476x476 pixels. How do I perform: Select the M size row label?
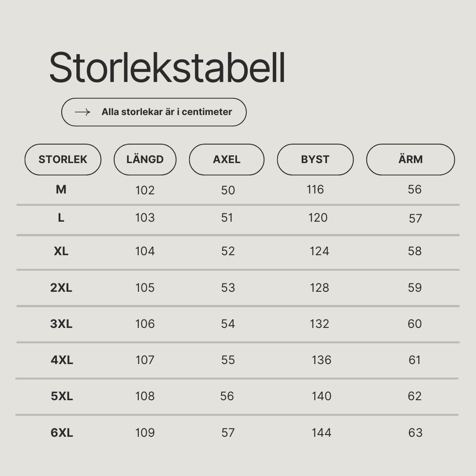coord(61,190)
